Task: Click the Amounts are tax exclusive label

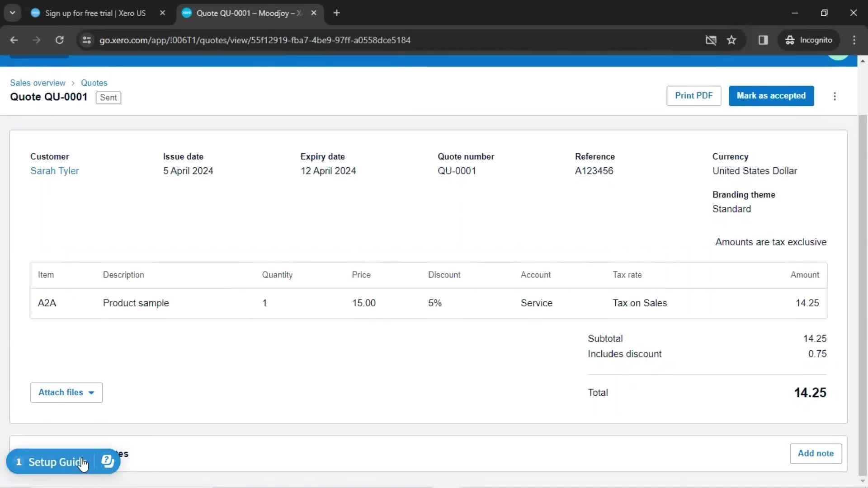Action: [771, 242]
